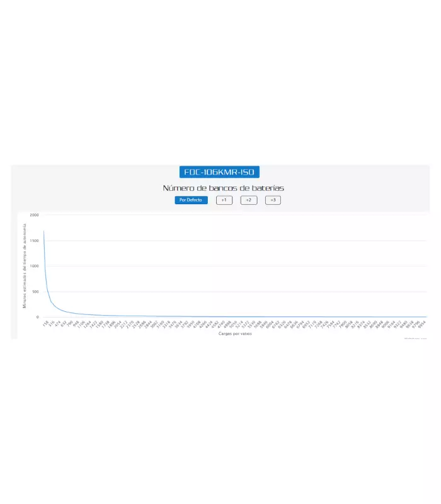Viewport: 441px width, 504px height.
Task: Choose the +3 battery bank option
Action: tap(273, 200)
